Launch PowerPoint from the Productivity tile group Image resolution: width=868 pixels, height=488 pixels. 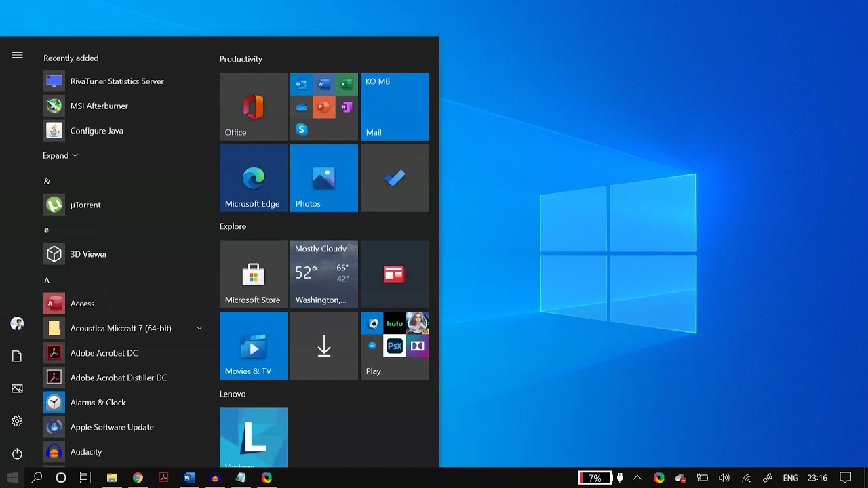324,107
